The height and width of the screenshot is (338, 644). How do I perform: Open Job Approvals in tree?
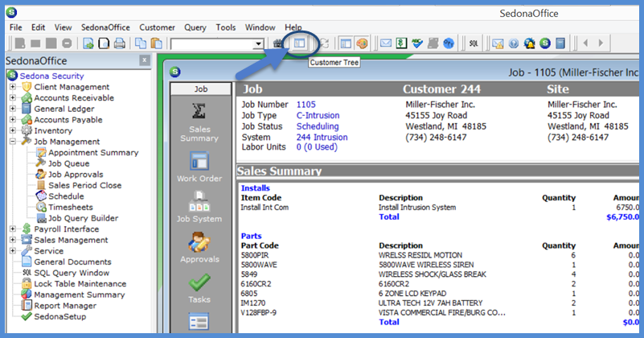coord(76,175)
